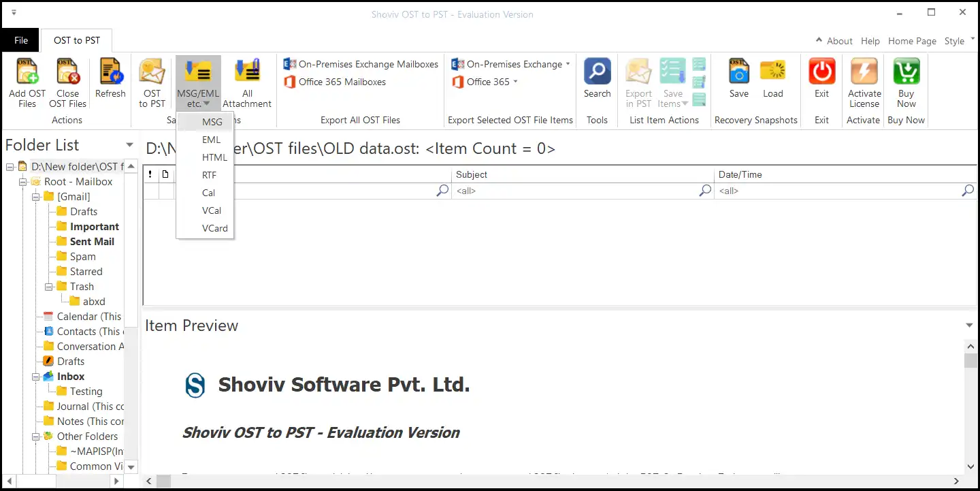
Task: Select the Calendar folder icon
Action: 48,317
